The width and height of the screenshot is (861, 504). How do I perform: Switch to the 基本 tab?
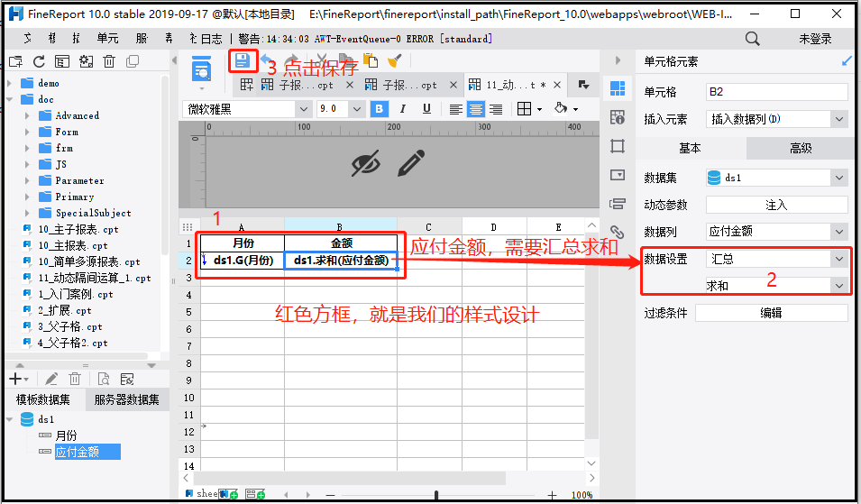point(691,148)
